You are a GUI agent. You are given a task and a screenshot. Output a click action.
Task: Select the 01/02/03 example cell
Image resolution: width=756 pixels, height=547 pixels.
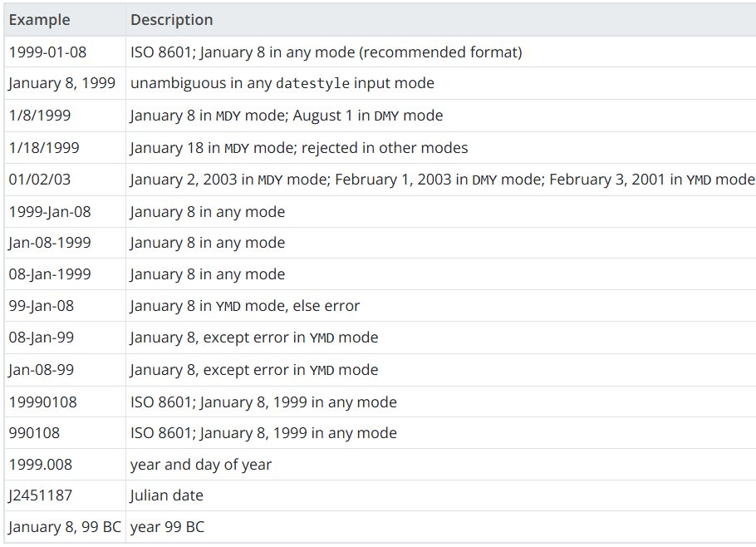coord(40,180)
